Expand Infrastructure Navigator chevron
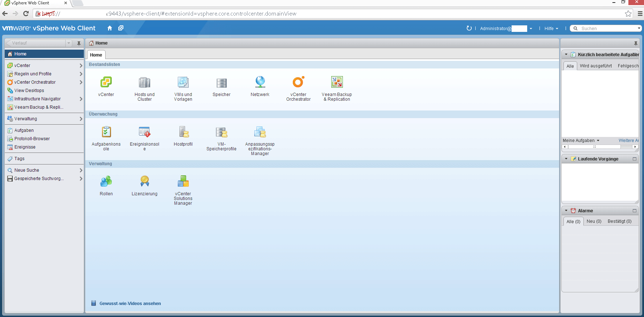Image resolution: width=644 pixels, height=317 pixels. pos(81,99)
